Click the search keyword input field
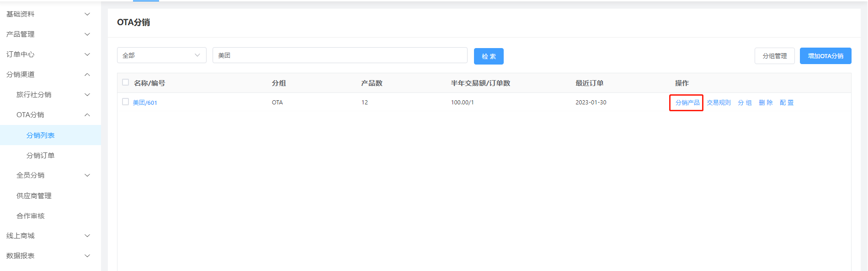The height and width of the screenshot is (271, 868). tap(340, 55)
